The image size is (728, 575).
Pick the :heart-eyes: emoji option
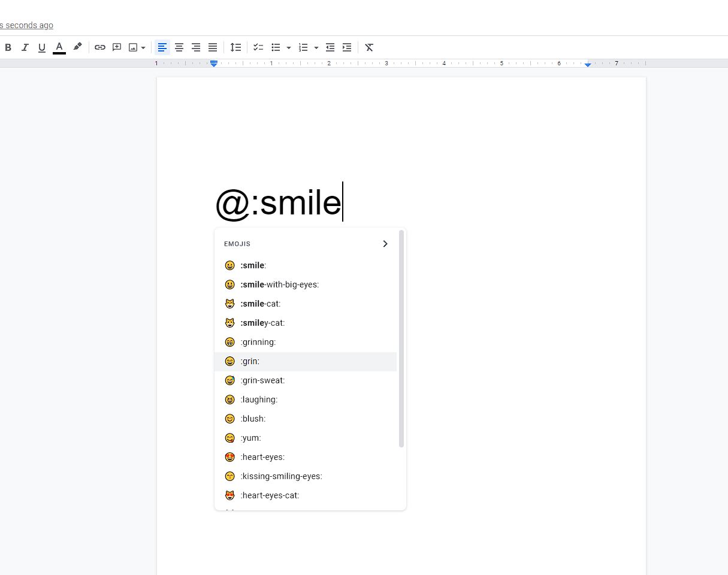(x=306, y=457)
